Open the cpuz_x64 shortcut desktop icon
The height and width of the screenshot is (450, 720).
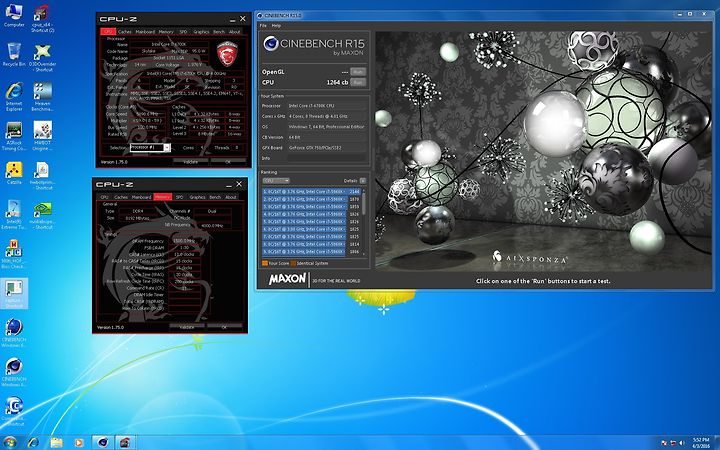pyautogui.click(x=42, y=18)
